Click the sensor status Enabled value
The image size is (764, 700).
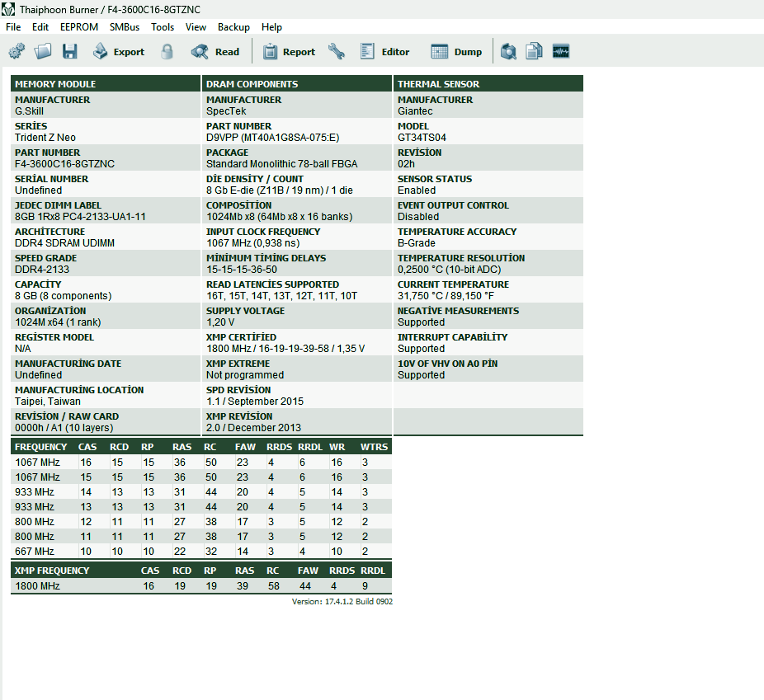click(417, 190)
